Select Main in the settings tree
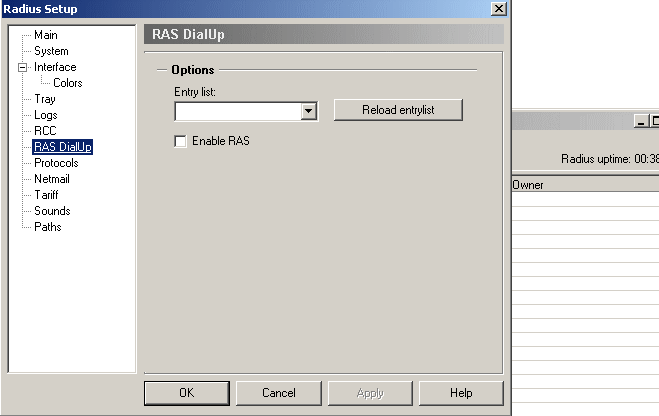Screen dimensions: 659x416 pos(46,35)
